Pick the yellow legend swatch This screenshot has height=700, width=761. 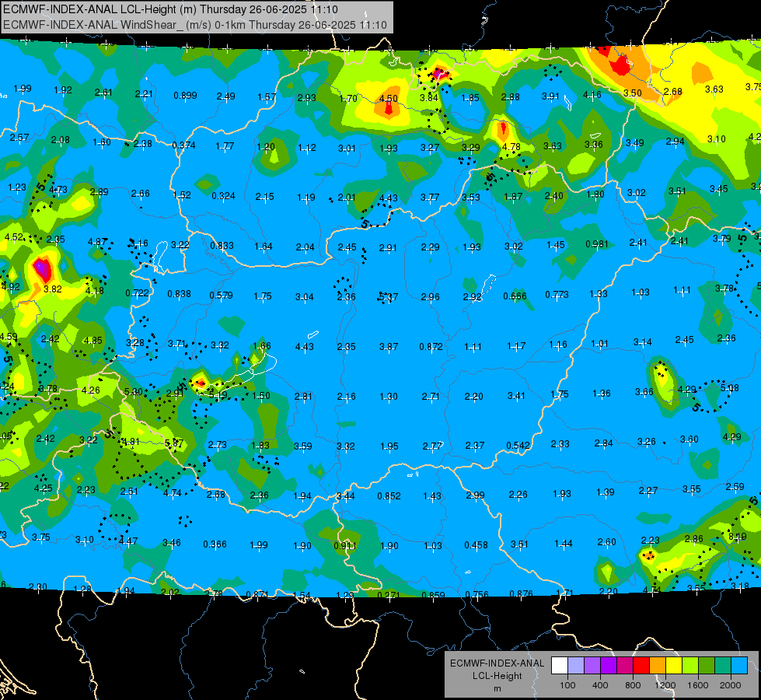pyautogui.click(x=674, y=665)
